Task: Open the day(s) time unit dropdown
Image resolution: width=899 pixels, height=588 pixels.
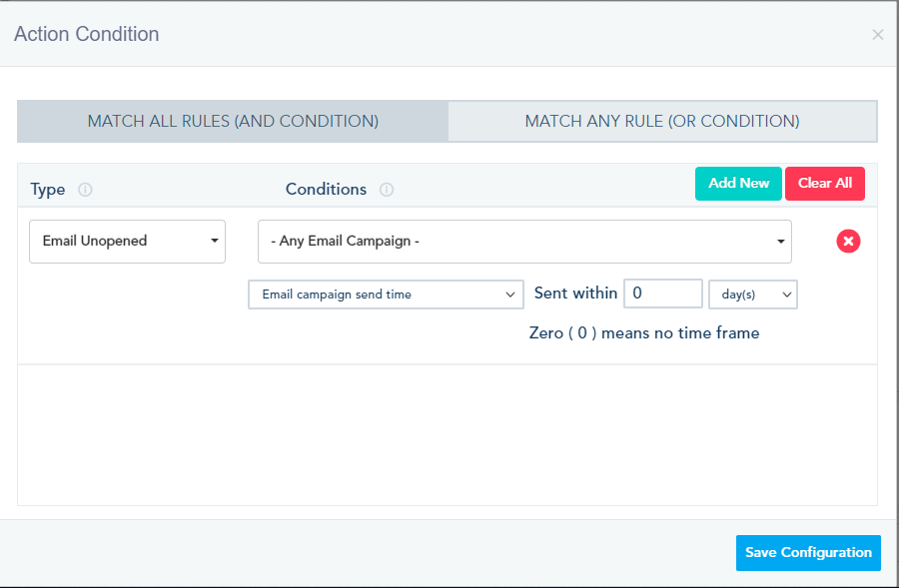Action: click(x=752, y=294)
